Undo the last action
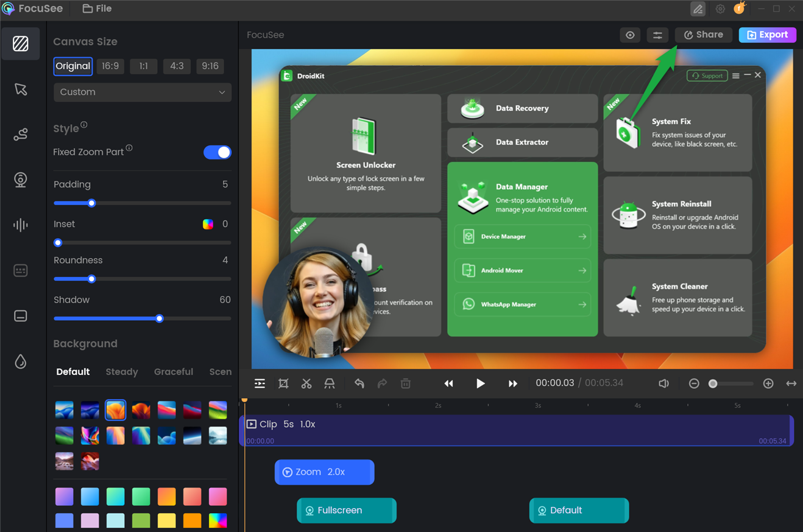The width and height of the screenshot is (803, 532). tap(359, 383)
